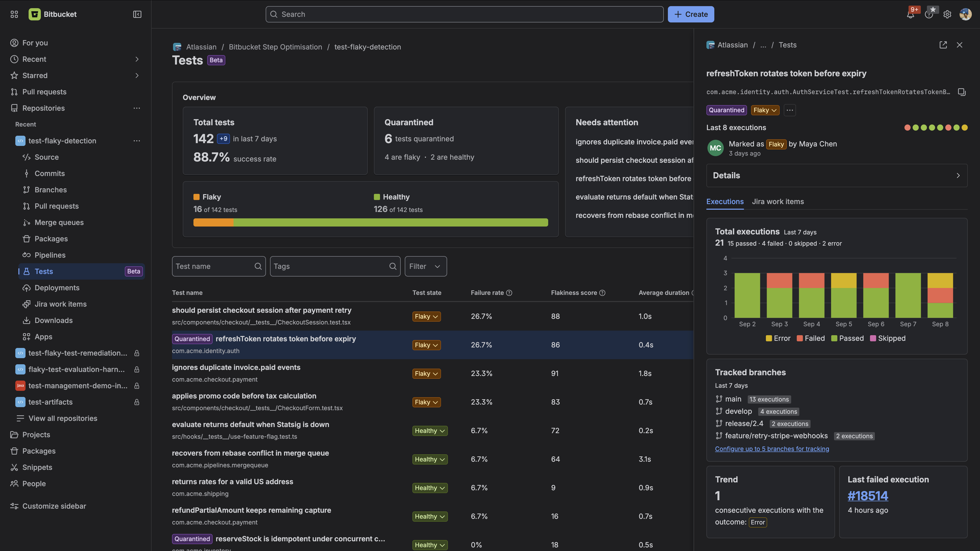The height and width of the screenshot is (551, 980).
Task: Open the app switcher grid icon
Action: (x=14, y=14)
